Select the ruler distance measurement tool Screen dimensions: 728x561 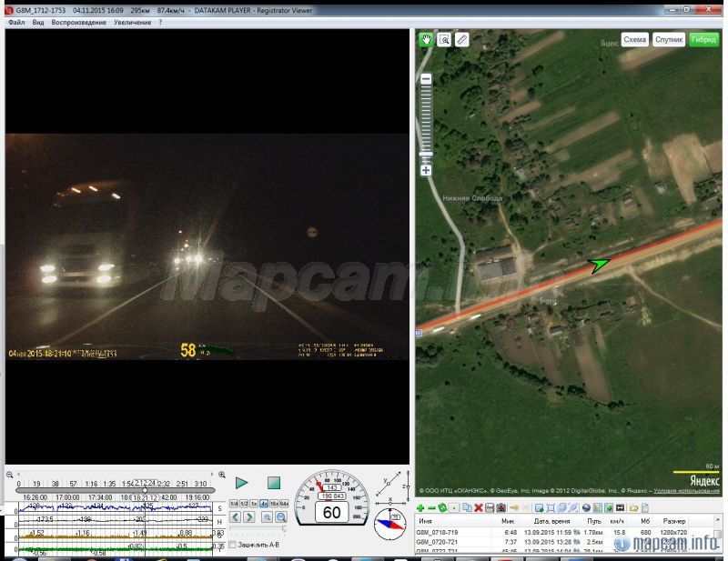click(462, 40)
